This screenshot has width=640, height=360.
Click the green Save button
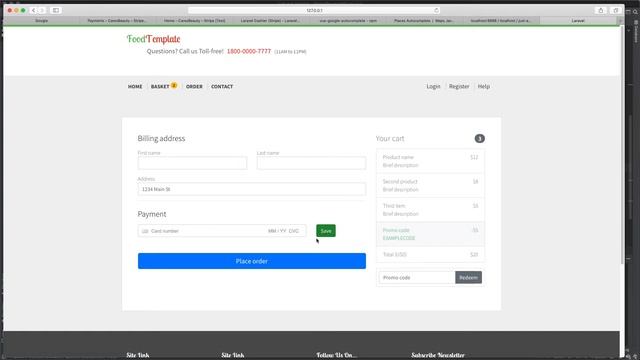click(326, 231)
